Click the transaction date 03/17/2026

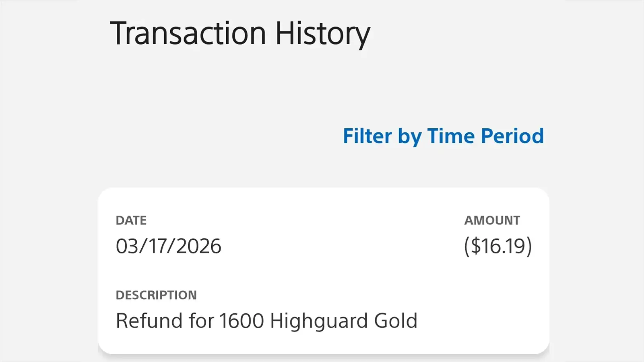click(168, 245)
